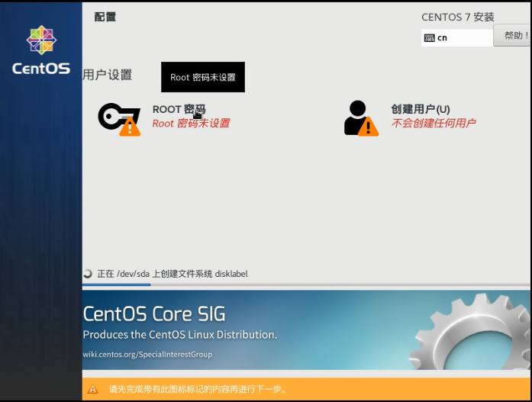This screenshot has height=402, width=532.
Task: Click the spinner icon beside disklabel status
Action: (88, 274)
